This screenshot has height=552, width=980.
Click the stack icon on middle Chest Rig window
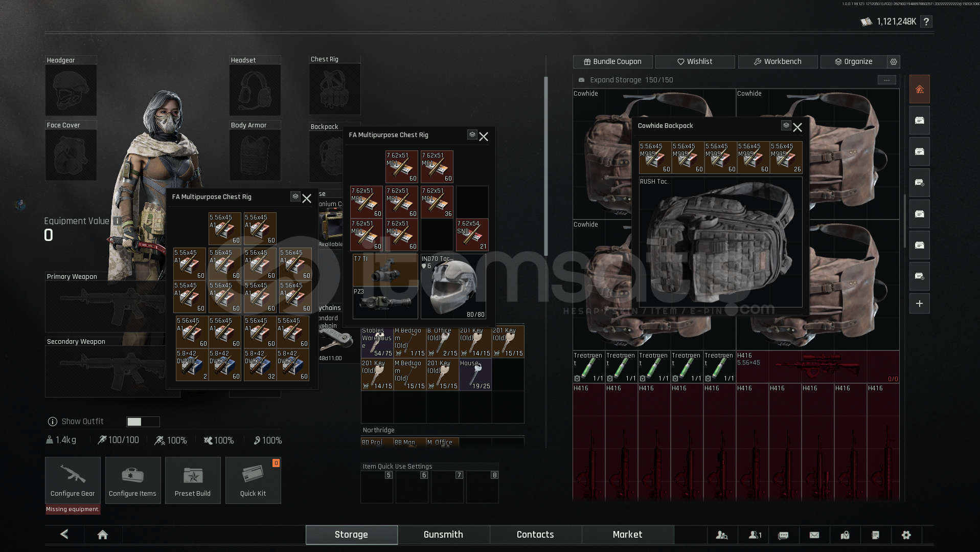pos(472,135)
